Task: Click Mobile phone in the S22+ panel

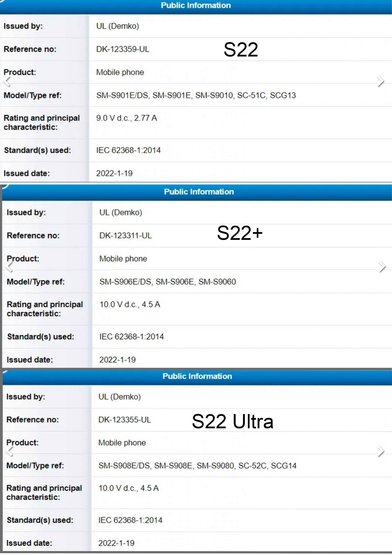Action: 123,259
